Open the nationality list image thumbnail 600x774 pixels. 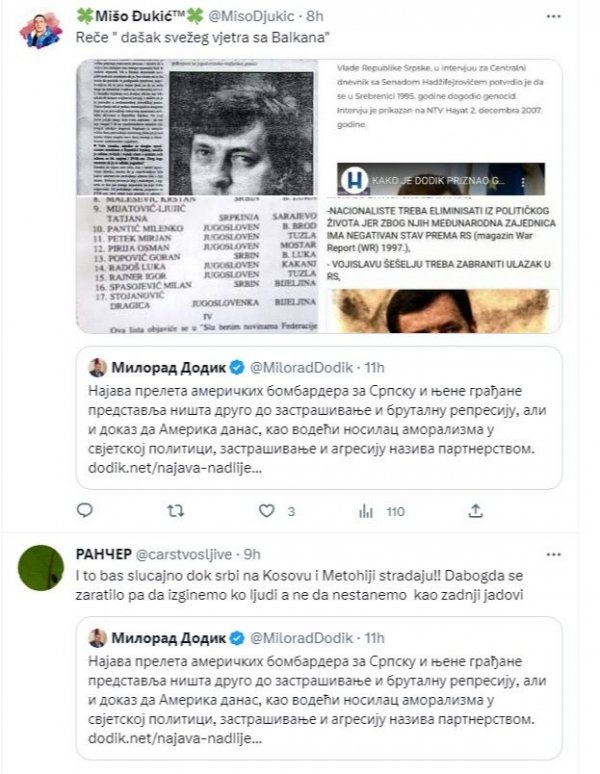click(x=197, y=265)
